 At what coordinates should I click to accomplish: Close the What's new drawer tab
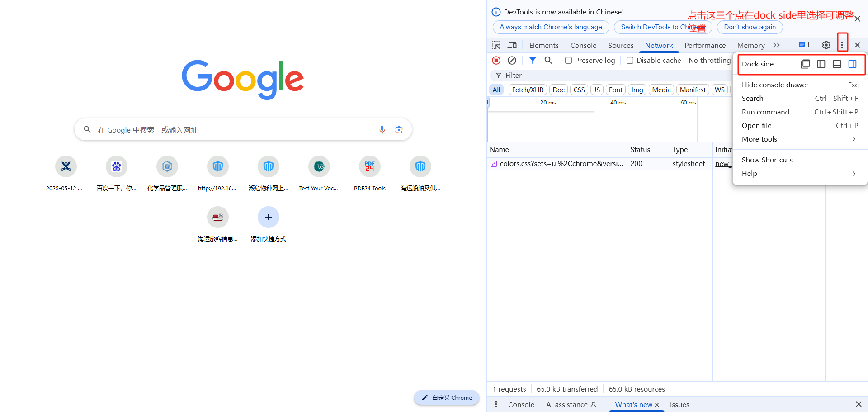(657, 405)
